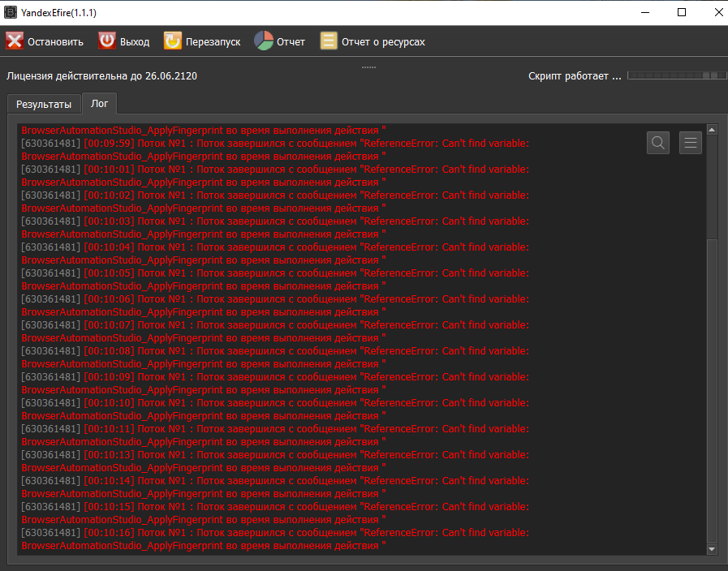Switch to the Результаты tab
Viewport: 728px width, 571px height.
pos(44,105)
